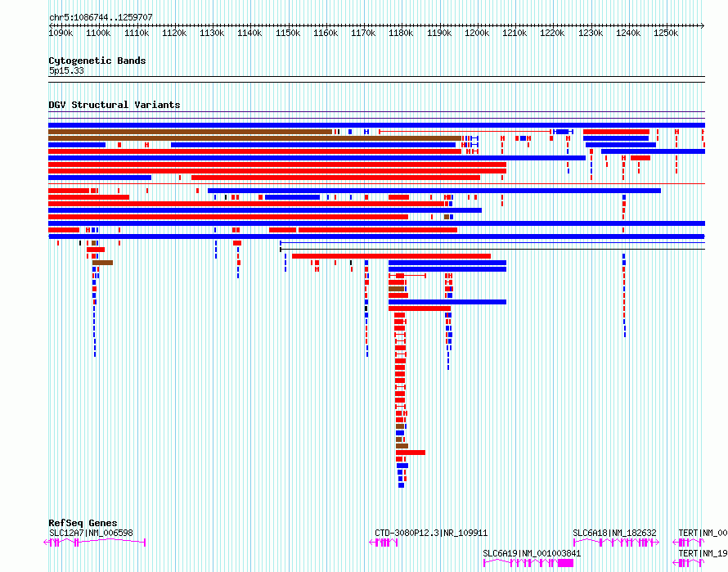Click the SLC6A19|NM_001003841 gene label
The width and height of the screenshot is (728, 572).
click(x=532, y=553)
